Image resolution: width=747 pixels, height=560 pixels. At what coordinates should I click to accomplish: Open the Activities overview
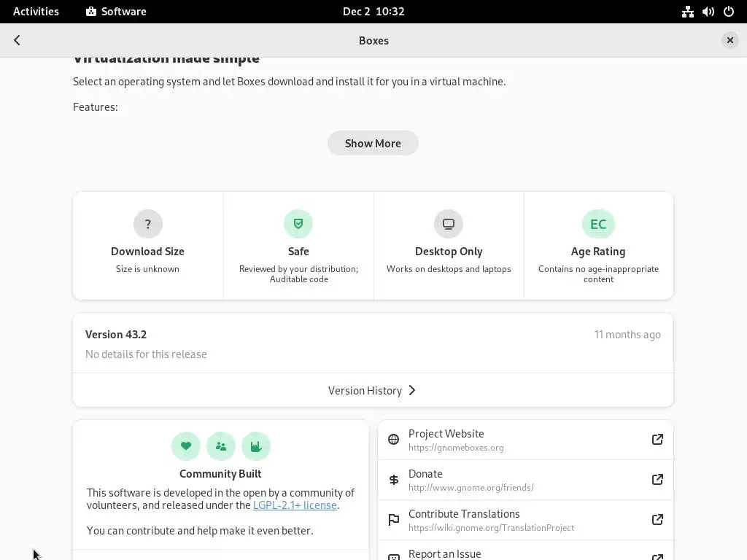[36, 12]
